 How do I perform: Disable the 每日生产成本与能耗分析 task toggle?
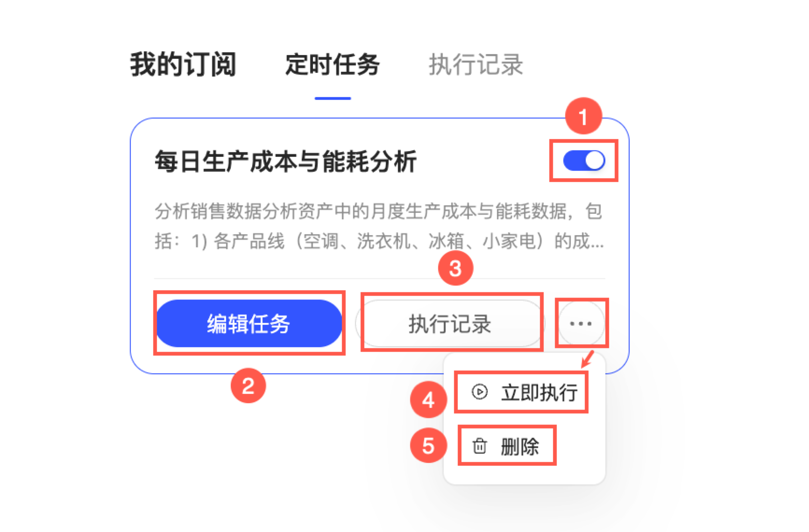tap(584, 161)
